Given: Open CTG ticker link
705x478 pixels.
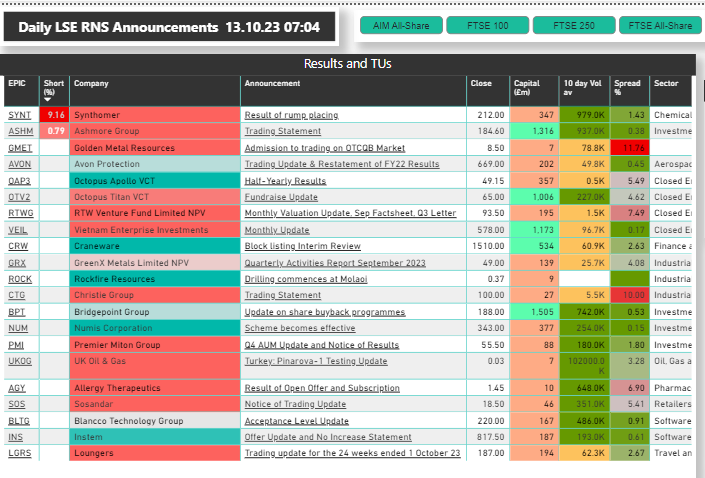Looking at the screenshot, I should 17,295.
